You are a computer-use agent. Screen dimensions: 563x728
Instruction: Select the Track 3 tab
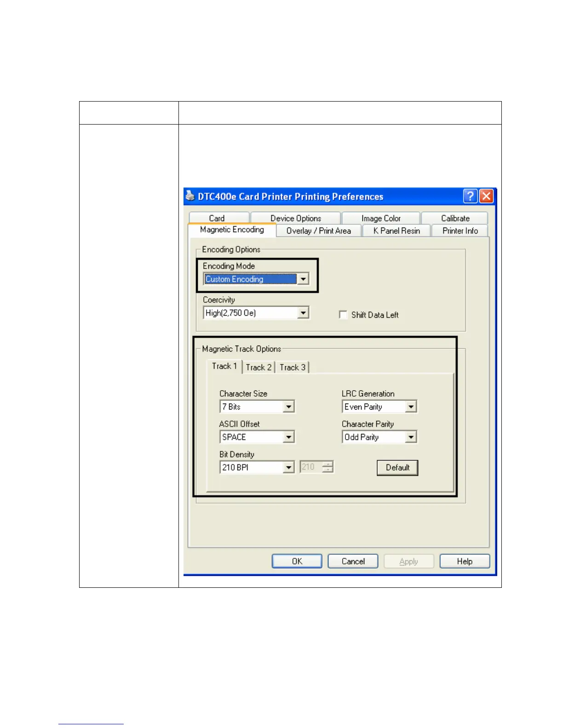(293, 367)
